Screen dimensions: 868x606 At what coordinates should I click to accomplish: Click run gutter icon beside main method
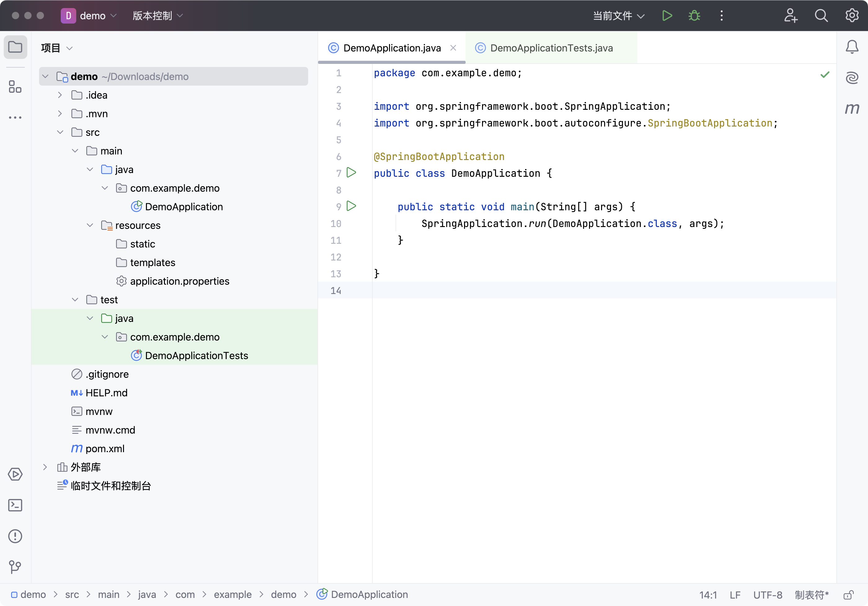point(352,206)
